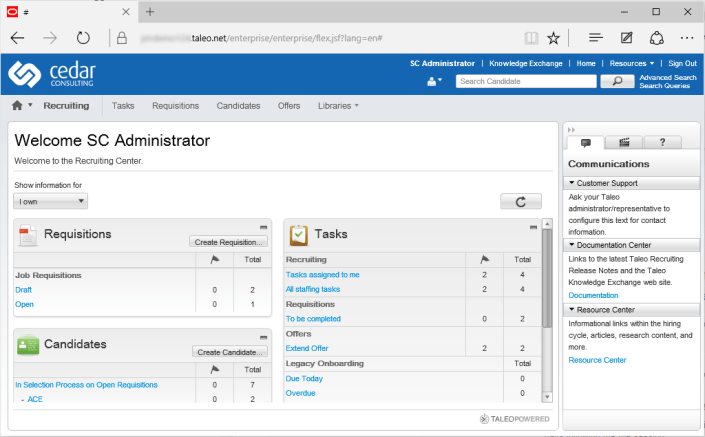Click the home icon in navigation bar
This screenshot has width=705, height=437.
click(x=17, y=105)
